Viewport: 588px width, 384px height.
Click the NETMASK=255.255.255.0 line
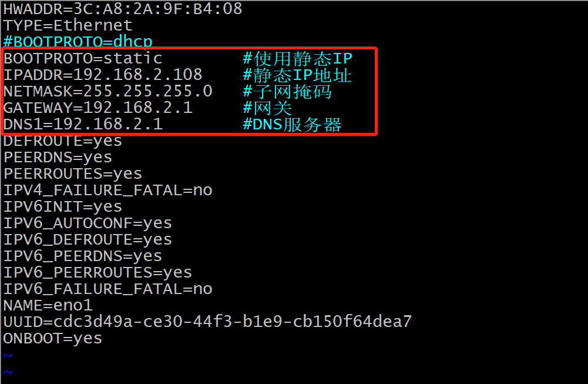[x=107, y=92]
